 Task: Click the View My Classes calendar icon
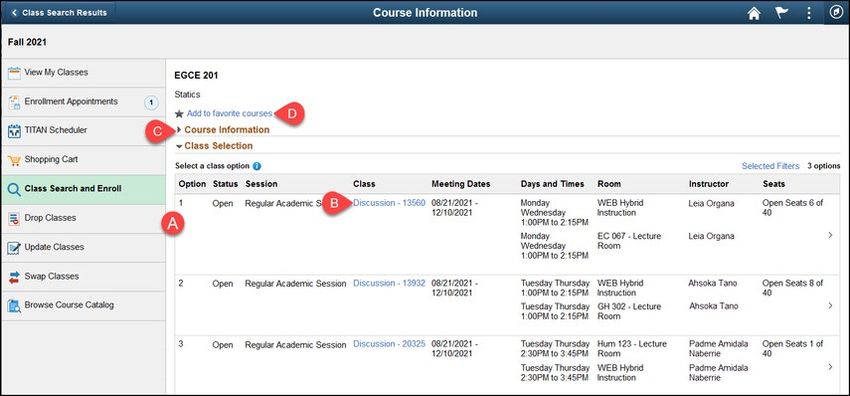14,73
